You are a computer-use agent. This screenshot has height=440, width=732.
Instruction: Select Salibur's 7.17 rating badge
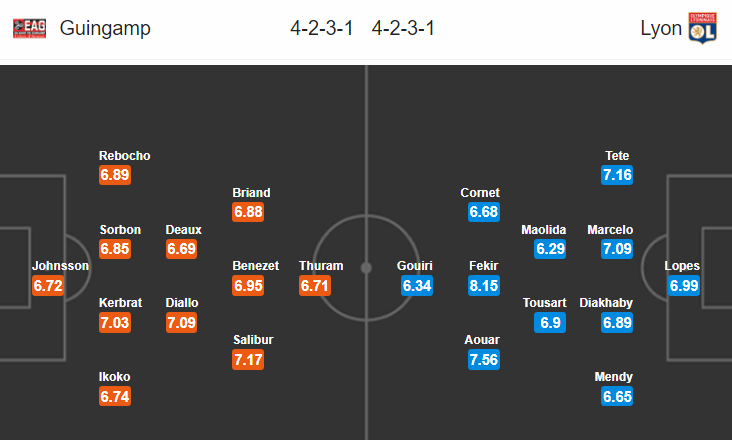pyautogui.click(x=248, y=360)
